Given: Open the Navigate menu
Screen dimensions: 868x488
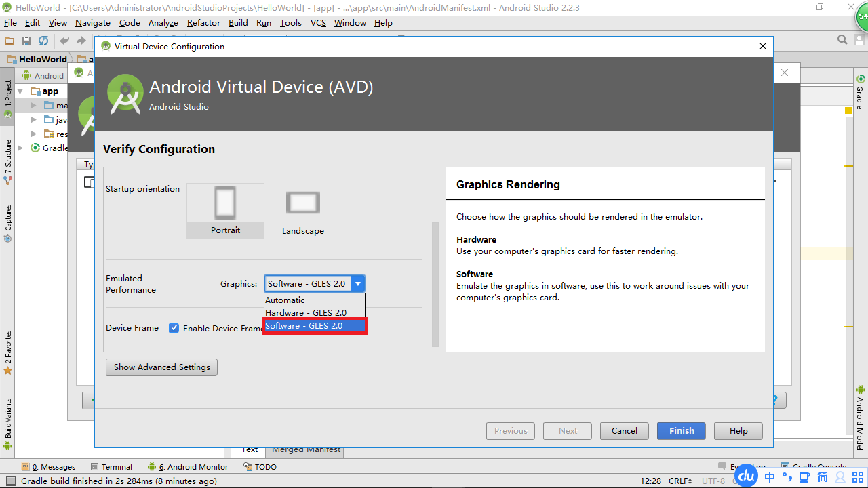Looking at the screenshot, I should click(93, 23).
